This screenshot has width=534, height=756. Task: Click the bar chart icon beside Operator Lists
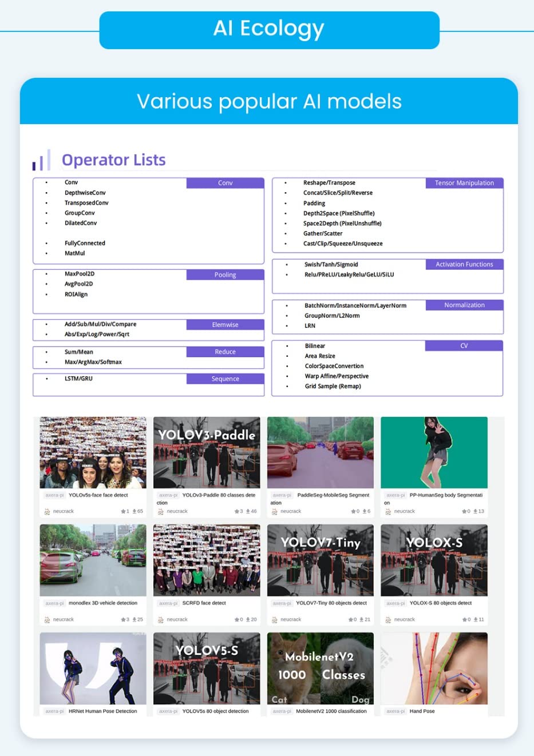pyautogui.click(x=41, y=160)
